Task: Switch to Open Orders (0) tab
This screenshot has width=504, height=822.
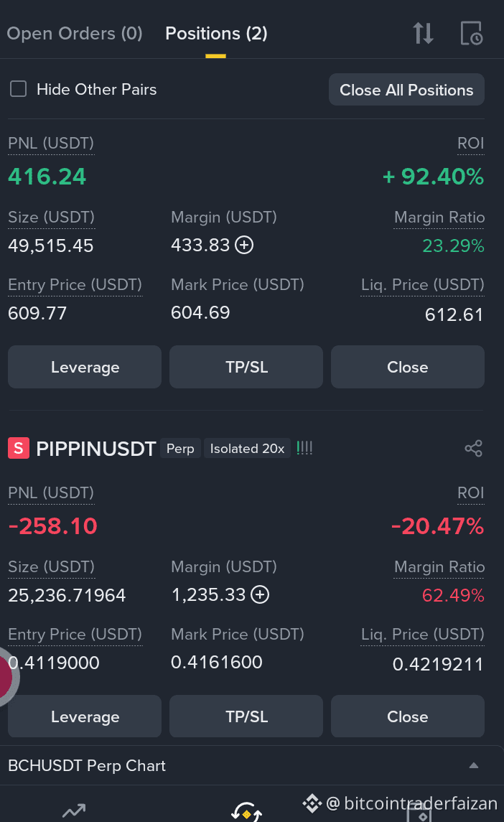Action: point(75,34)
